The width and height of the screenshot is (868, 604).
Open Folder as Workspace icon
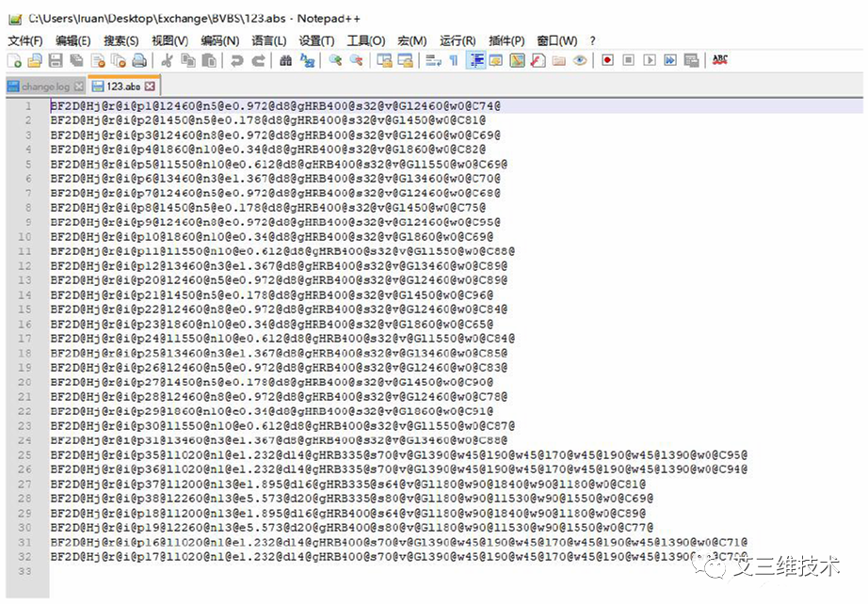coord(559,60)
